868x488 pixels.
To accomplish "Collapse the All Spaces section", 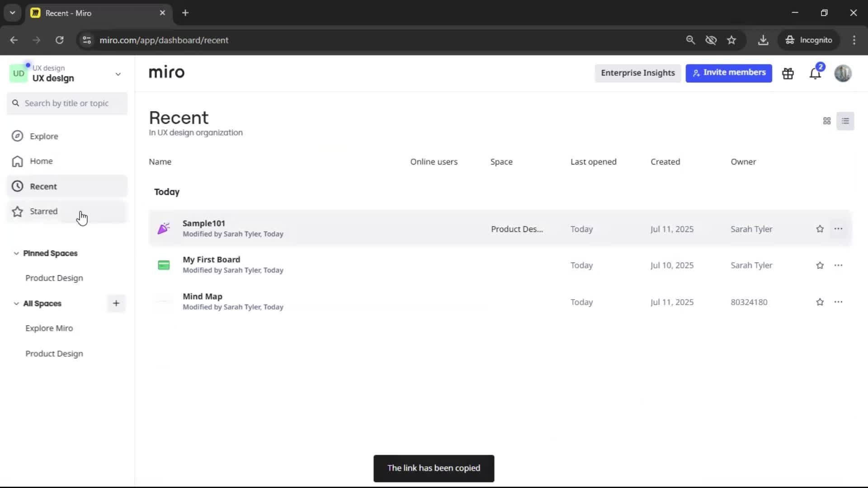I will (x=16, y=304).
